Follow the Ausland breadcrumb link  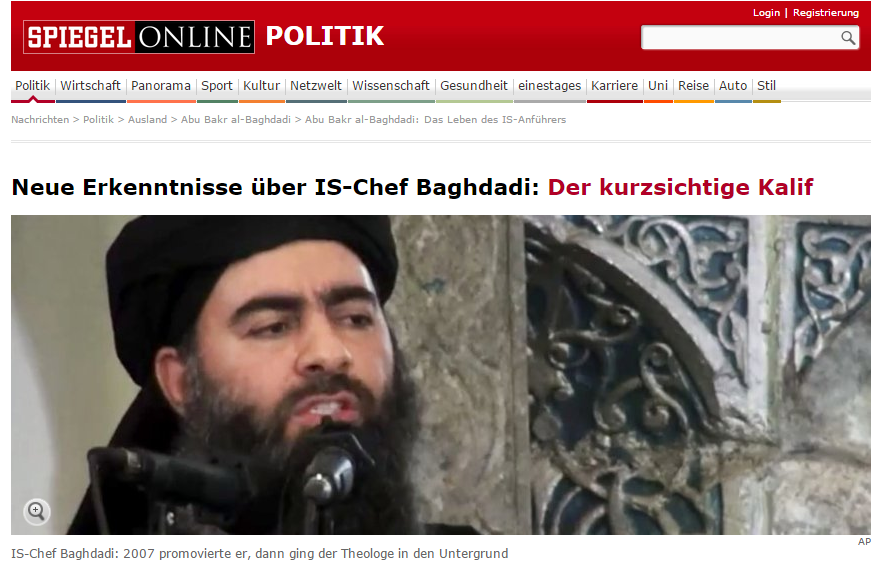[147, 119]
